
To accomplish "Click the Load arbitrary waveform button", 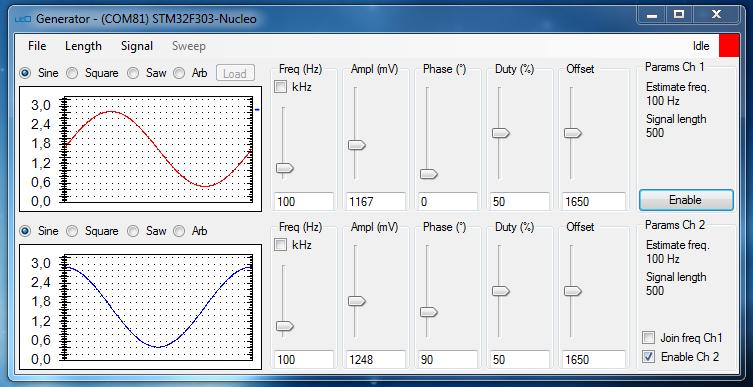I will coord(235,73).
